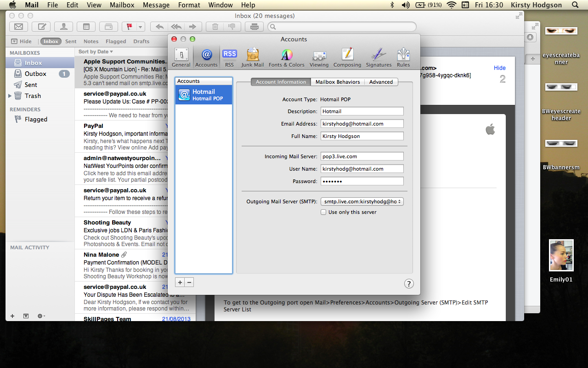
Task: Click the Spotlight search icon
Action: pos(575,5)
